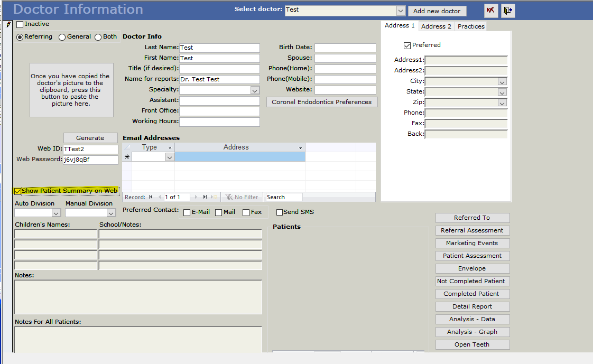This screenshot has width=593, height=364.
Task: Switch to the Address 2 tab
Action: (436, 26)
